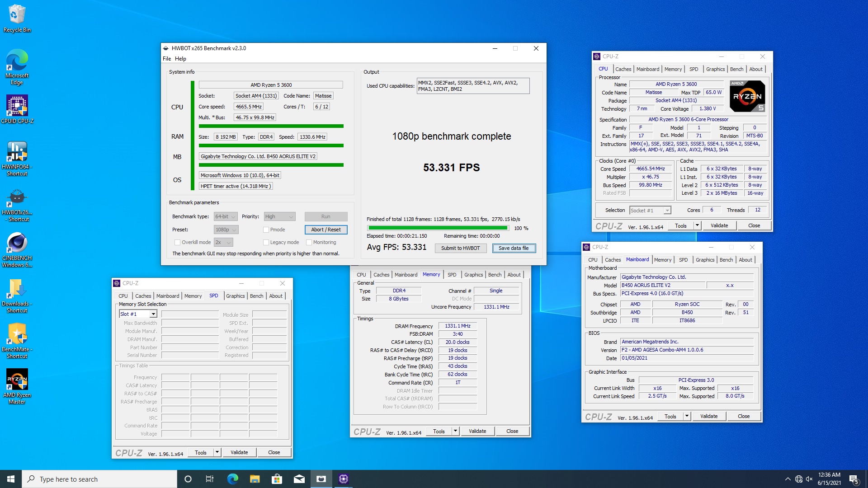Open network status tray icon
The height and width of the screenshot is (488, 868).
[799, 479]
